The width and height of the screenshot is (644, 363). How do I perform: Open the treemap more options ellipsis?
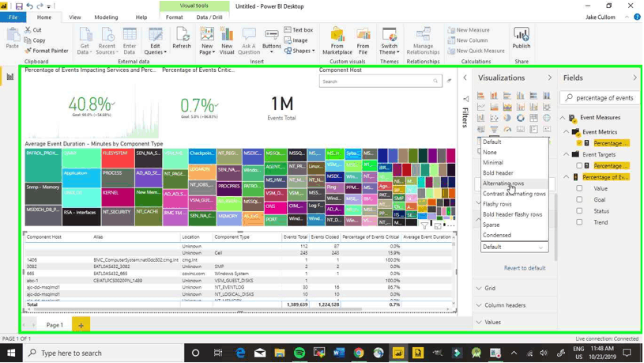451,225
